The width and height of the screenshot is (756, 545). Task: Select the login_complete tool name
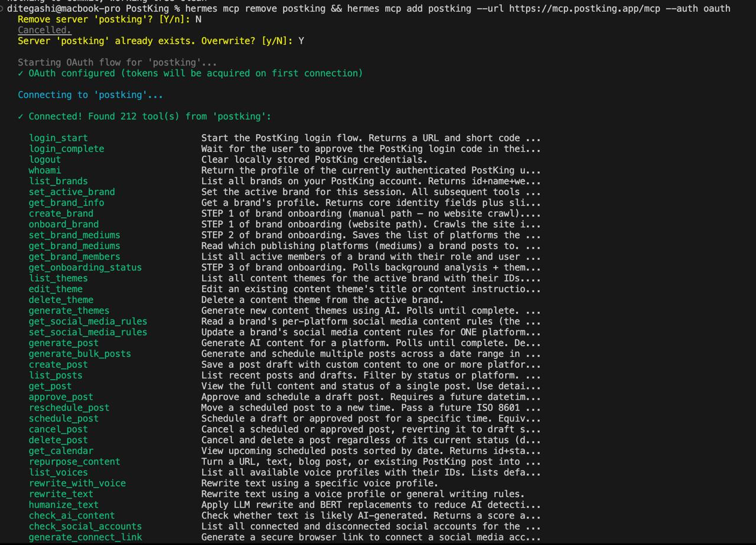point(66,149)
